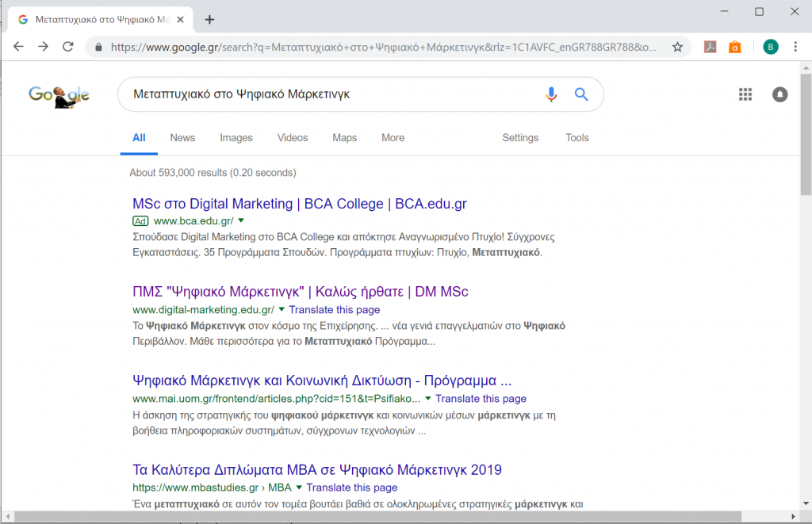Open the BCA College MSc Digital Marketing ad

pos(299,204)
